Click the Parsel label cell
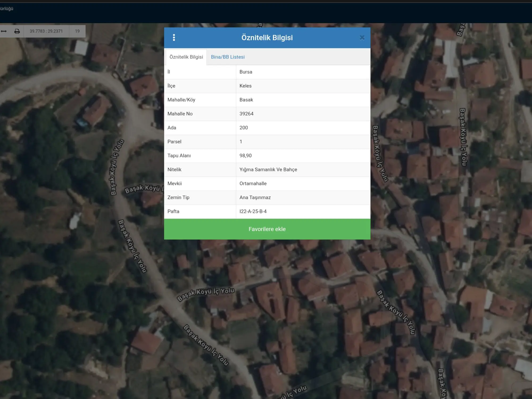The width and height of the screenshot is (532, 399). (x=200, y=142)
